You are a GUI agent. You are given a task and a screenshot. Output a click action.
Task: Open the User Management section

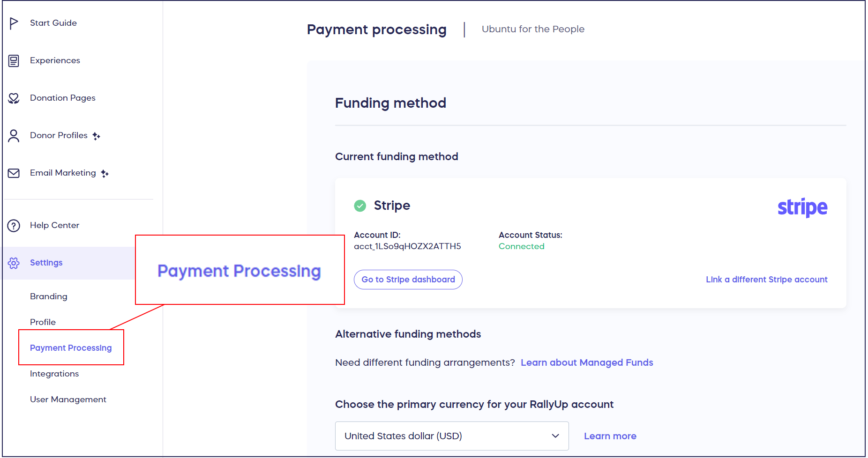pos(67,399)
